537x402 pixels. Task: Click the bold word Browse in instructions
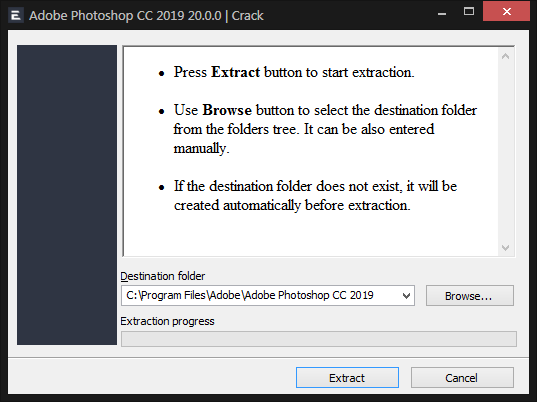tap(227, 110)
